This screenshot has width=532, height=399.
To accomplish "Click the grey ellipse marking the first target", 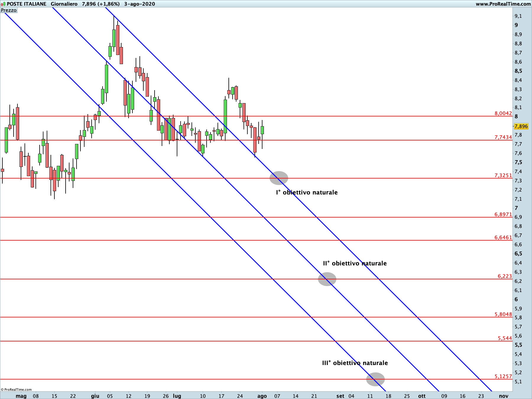I will 279,178.
